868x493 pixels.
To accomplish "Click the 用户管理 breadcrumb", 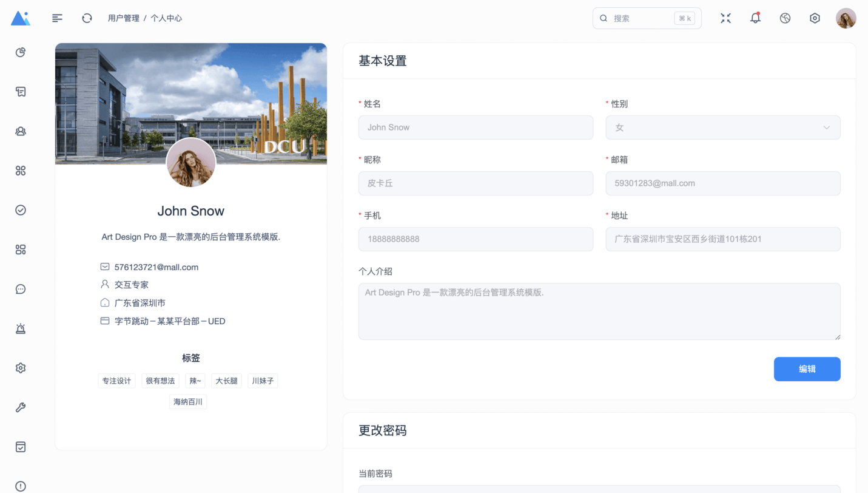I will pos(124,18).
